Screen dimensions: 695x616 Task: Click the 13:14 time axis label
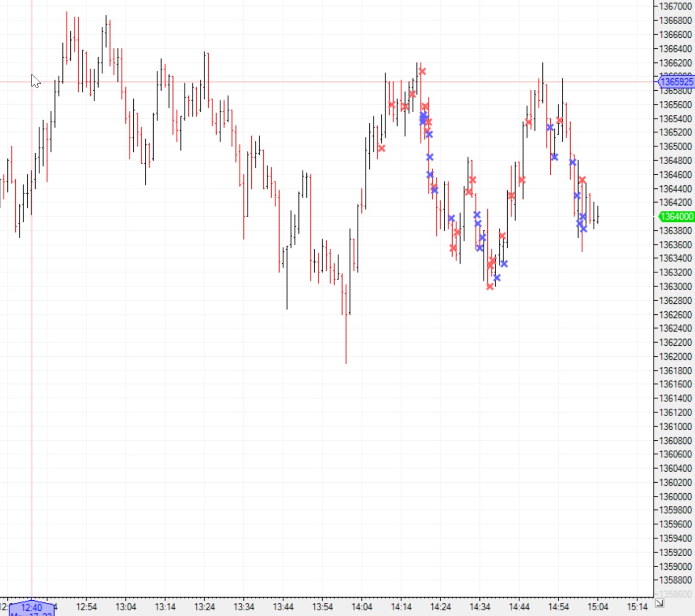(x=165, y=607)
